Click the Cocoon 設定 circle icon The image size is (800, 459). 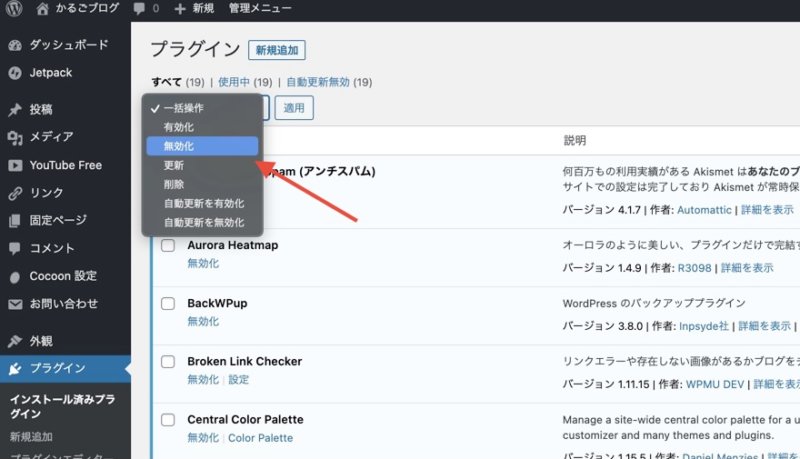click(15, 277)
